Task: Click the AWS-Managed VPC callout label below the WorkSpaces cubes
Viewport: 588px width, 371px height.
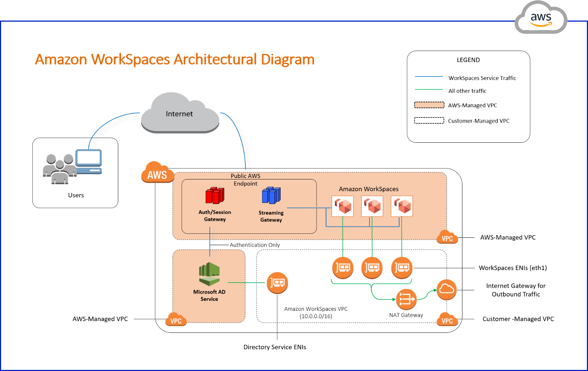Action: [508, 237]
